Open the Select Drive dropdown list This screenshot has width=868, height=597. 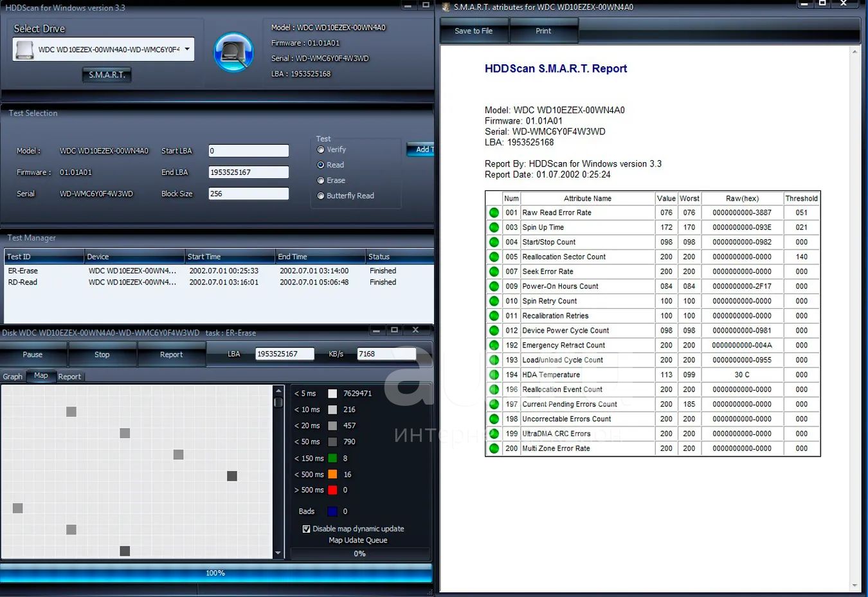187,50
